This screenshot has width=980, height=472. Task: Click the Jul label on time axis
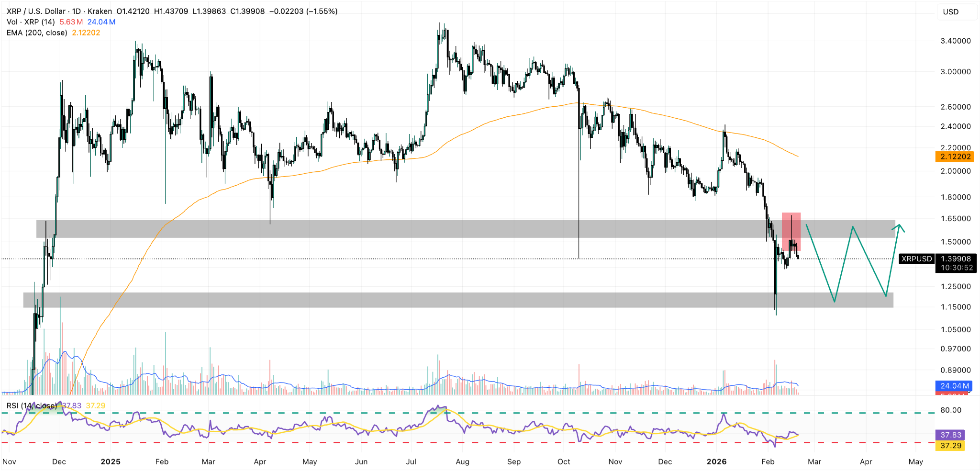(x=411, y=462)
